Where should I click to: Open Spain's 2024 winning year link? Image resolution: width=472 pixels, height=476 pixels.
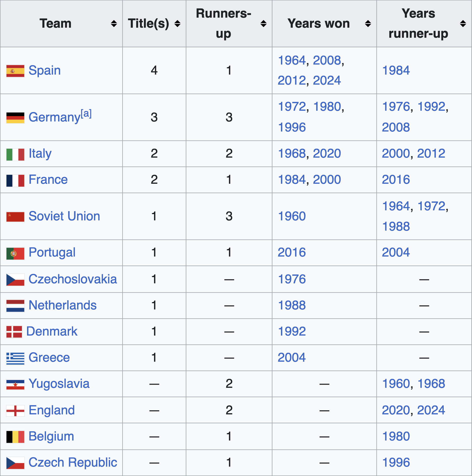[x=327, y=80]
